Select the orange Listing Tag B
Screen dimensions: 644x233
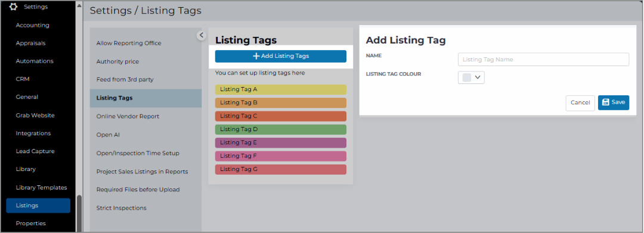(280, 102)
